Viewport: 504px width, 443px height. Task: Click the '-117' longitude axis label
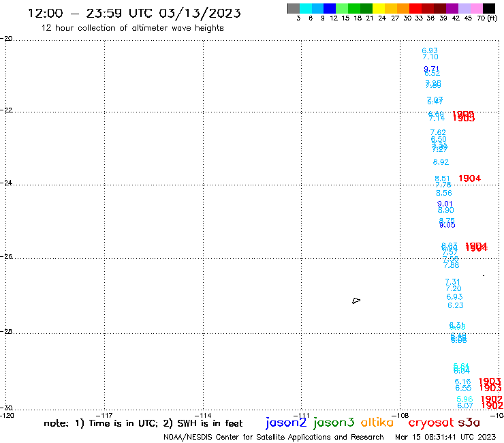tap(104, 415)
